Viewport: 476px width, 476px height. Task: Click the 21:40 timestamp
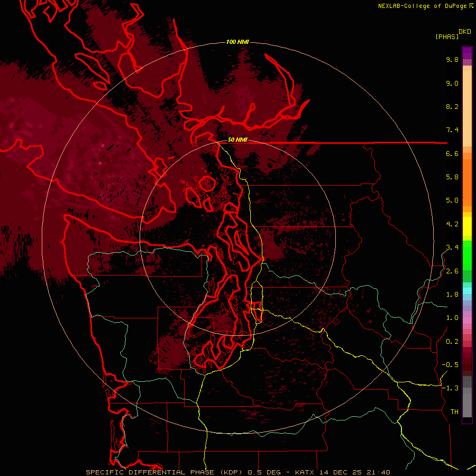click(x=378, y=472)
